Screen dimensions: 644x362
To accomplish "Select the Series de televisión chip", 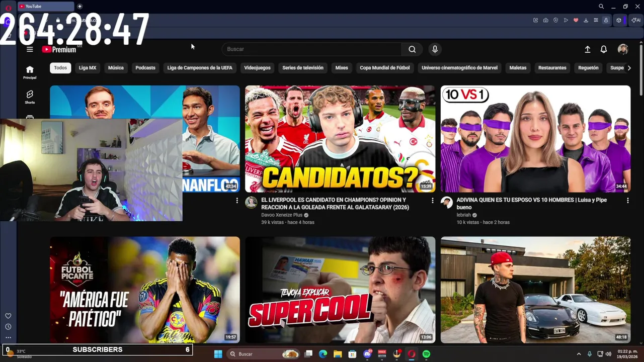I will 303,68.
